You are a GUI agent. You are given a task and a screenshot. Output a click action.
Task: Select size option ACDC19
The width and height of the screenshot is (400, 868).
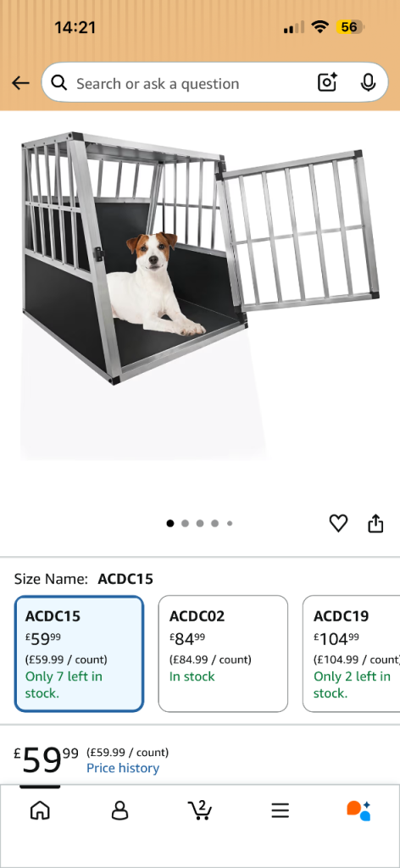(352, 654)
